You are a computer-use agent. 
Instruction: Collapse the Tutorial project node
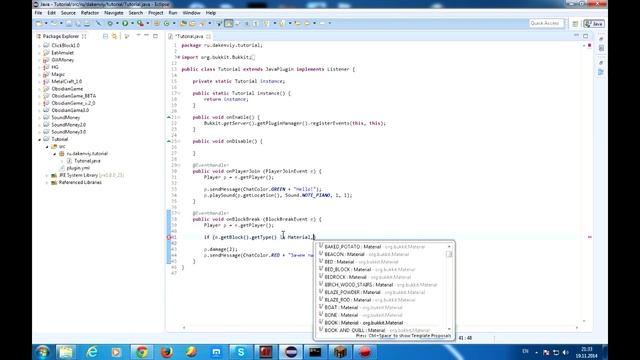[x=40, y=140]
